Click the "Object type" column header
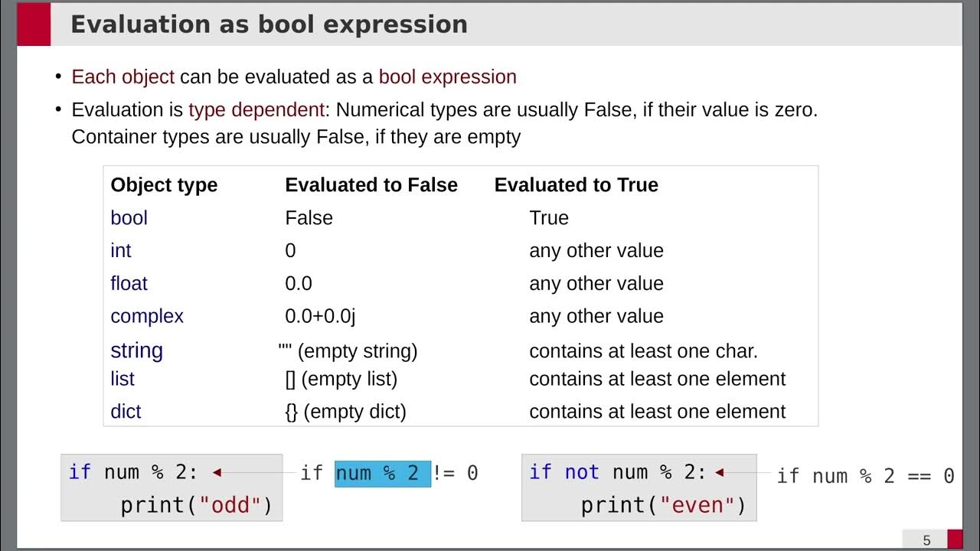This screenshot has width=980, height=551. [164, 185]
